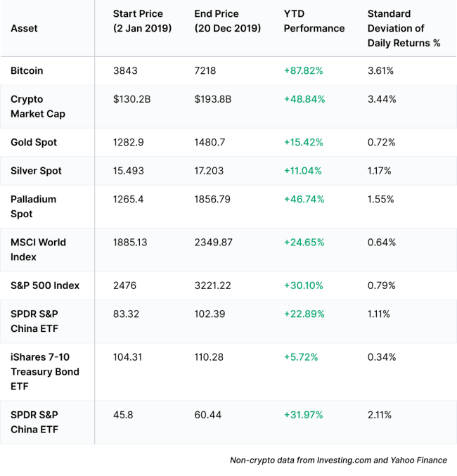Click the $193.8B end price cell

[213, 99]
